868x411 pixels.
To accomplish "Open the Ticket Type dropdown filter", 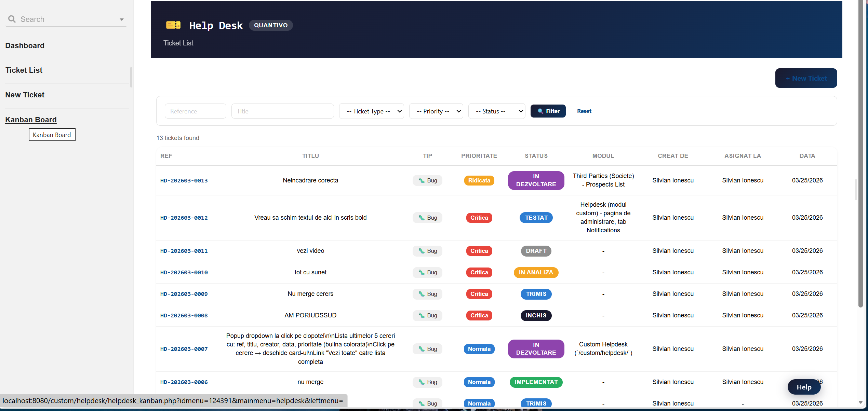I will coord(372,111).
